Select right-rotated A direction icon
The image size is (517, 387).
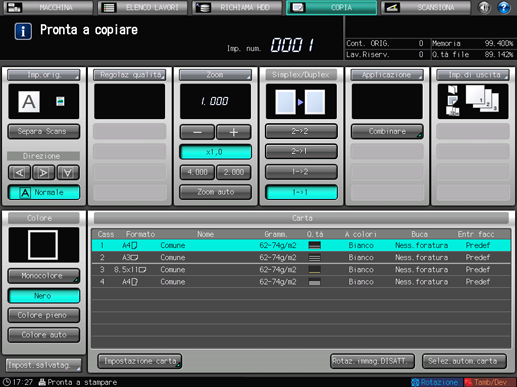(x=43, y=172)
